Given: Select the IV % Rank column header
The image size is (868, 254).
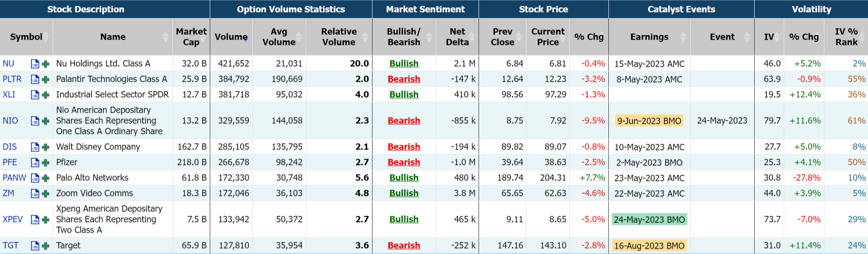Looking at the screenshot, I should point(846,37).
